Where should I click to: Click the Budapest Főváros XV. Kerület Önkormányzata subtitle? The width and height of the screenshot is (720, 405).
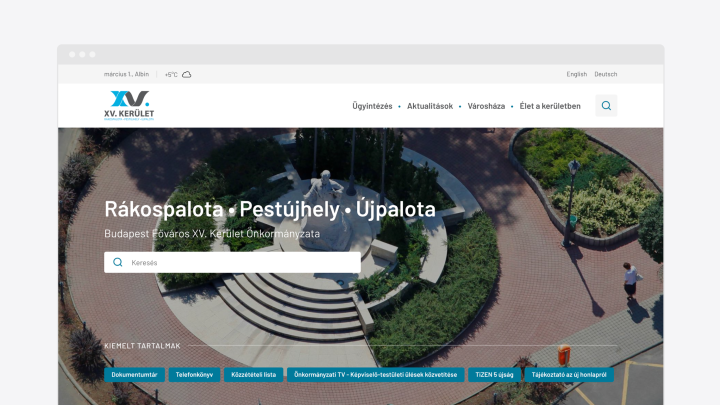click(212, 234)
